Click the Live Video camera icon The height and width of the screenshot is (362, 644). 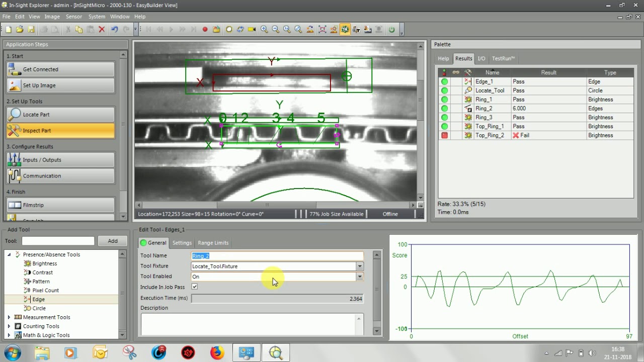pos(252,30)
